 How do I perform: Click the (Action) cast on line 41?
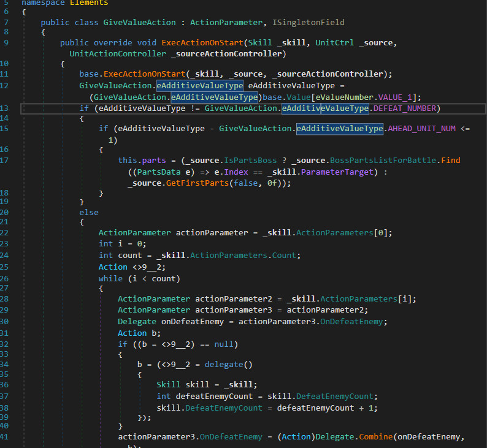296,437
